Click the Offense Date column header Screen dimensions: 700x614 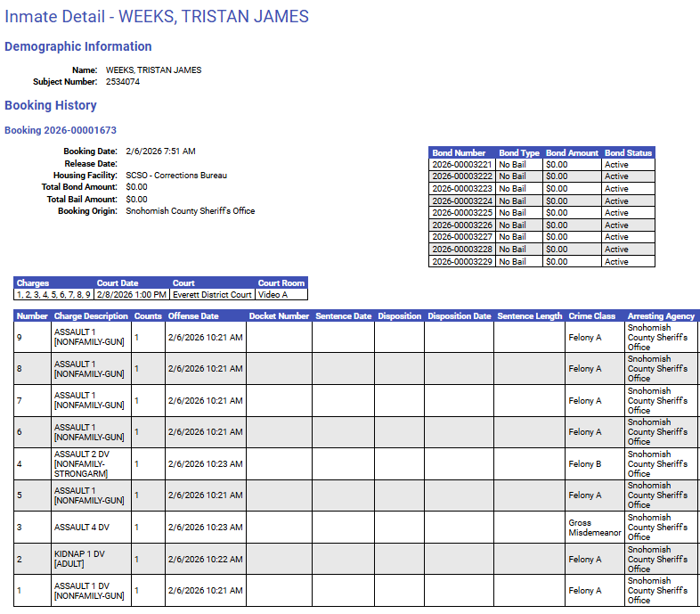point(192,315)
